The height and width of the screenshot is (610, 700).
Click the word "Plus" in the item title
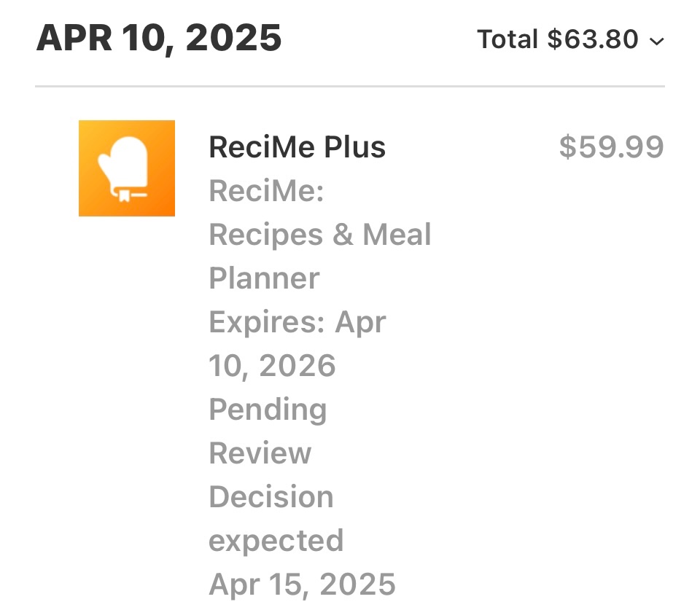click(x=354, y=147)
